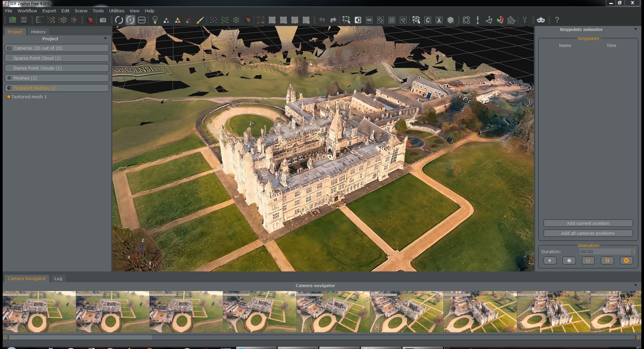
Task: Click the animation record button
Action: 569,260
